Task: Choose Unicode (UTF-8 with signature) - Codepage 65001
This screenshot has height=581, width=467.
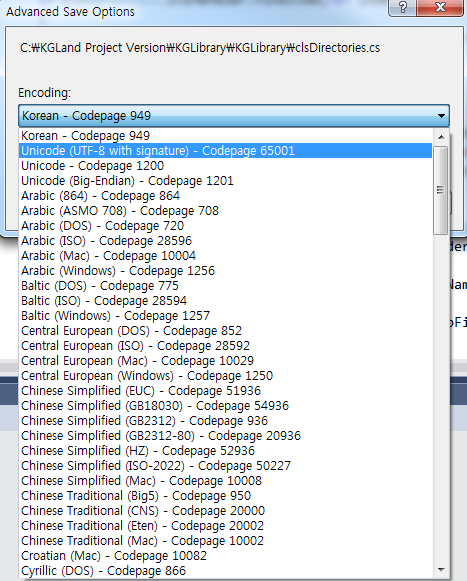Action: tap(225, 151)
